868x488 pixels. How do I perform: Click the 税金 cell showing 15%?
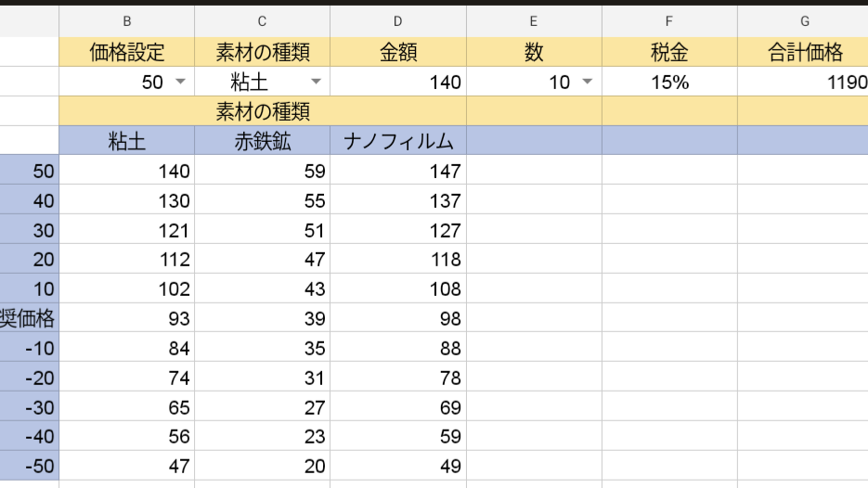tap(669, 83)
